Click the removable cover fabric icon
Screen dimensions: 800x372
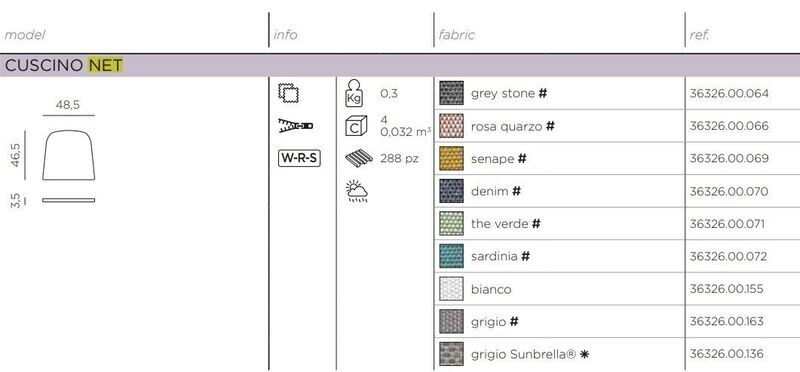point(288,93)
